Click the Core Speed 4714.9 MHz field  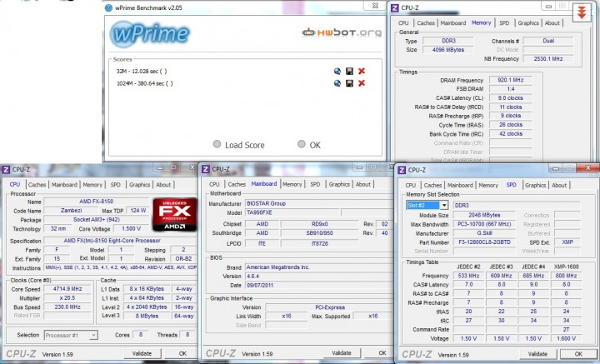coord(67,289)
